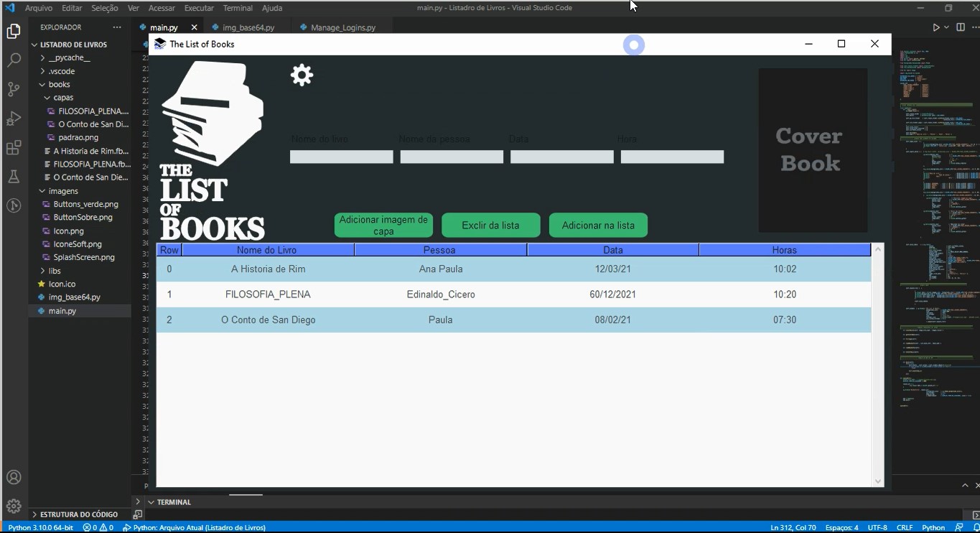Switch to the img_base64.py tab
The width and height of the screenshot is (980, 533).
248,27
